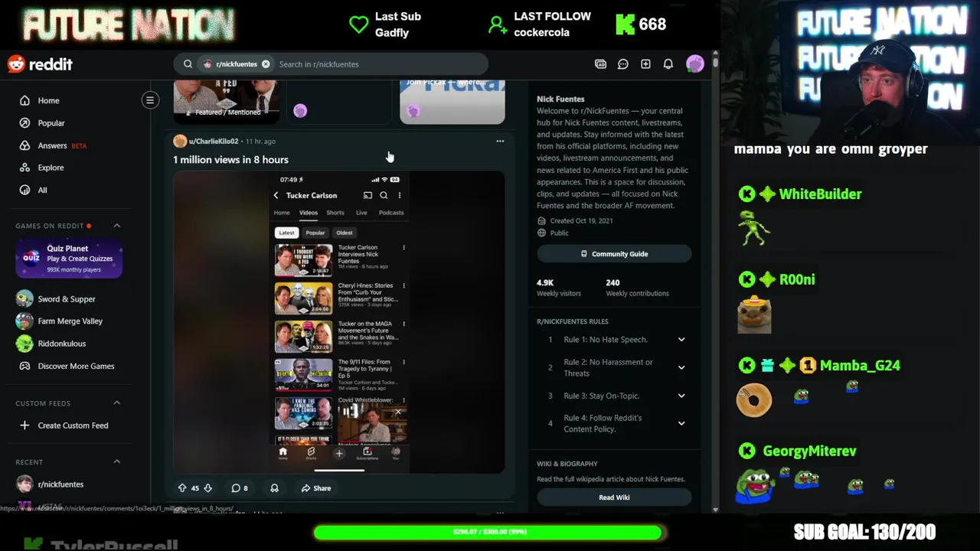Viewport: 980px width, 551px height.
Task: Open the post's 8 comments
Action: pyautogui.click(x=240, y=488)
